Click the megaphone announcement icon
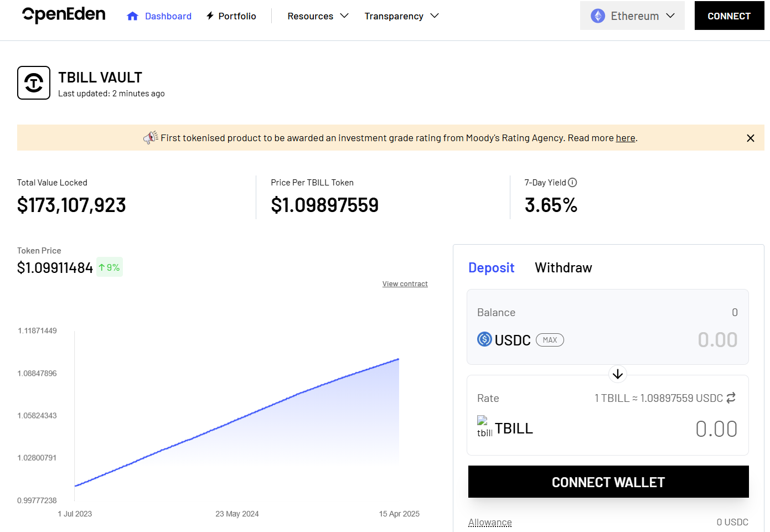The image size is (770, 532). [151, 138]
